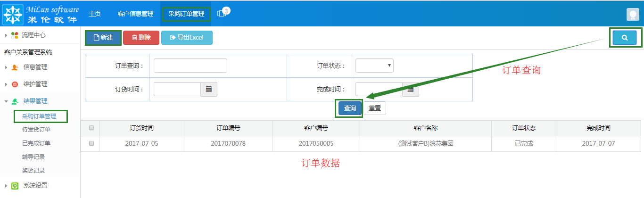Toggle the select-all checkbox in table header
The height and width of the screenshot is (198, 644).
point(91,128)
